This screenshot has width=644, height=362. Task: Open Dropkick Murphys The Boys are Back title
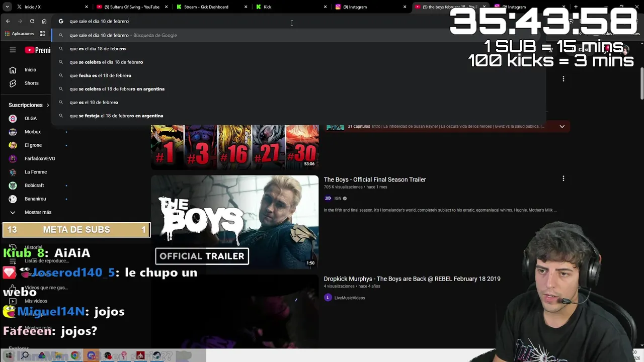click(x=412, y=279)
